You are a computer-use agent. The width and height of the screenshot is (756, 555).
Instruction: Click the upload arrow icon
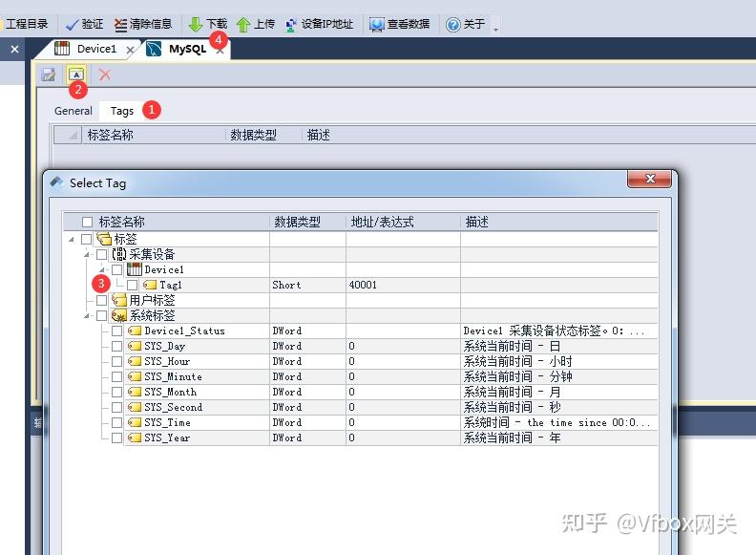tap(243, 24)
